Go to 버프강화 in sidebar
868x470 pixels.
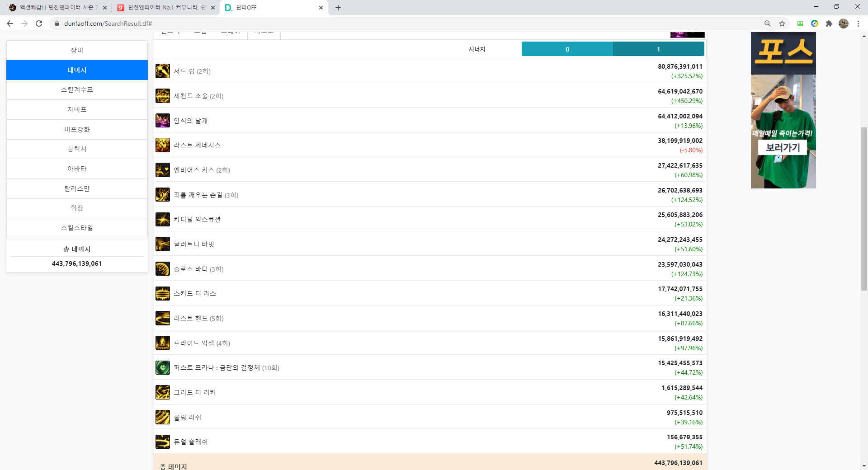[x=77, y=129]
